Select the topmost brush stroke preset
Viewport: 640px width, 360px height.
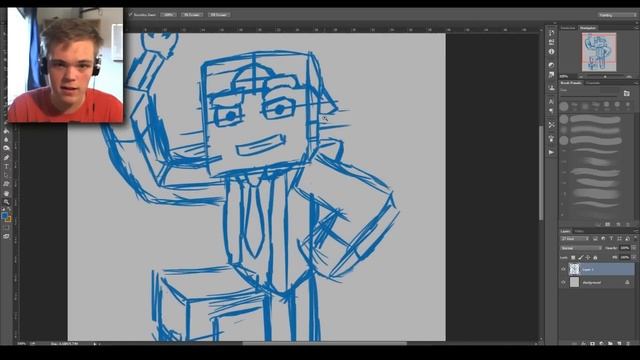coord(595,120)
